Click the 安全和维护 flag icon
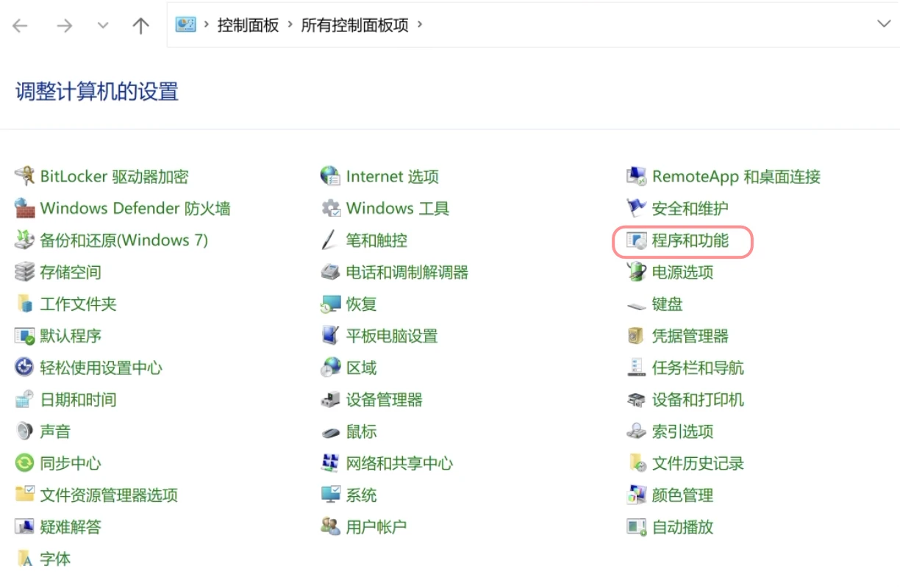Viewport: 900px width, 588px height. (x=636, y=208)
